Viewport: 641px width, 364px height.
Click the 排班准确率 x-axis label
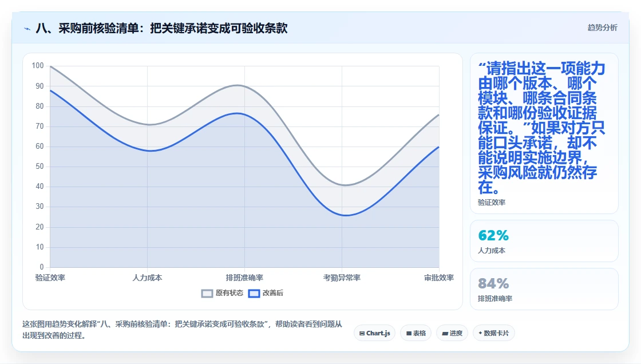244,278
